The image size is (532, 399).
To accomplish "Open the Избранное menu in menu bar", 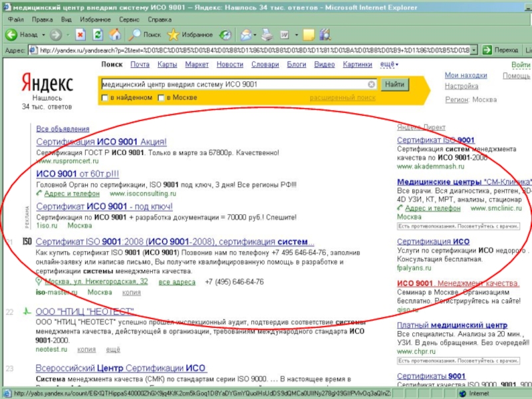I will click(95, 19).
